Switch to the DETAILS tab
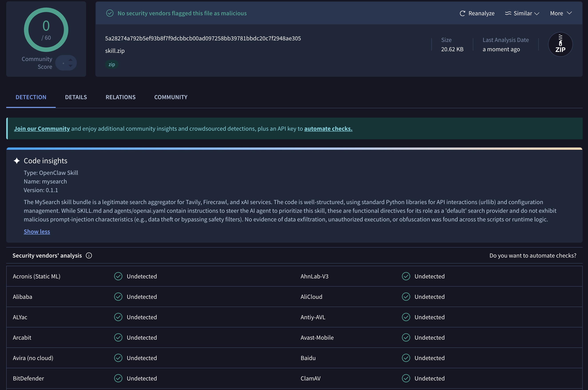The height and width of the screenshot is (390, 588). (x=76, y=97)
